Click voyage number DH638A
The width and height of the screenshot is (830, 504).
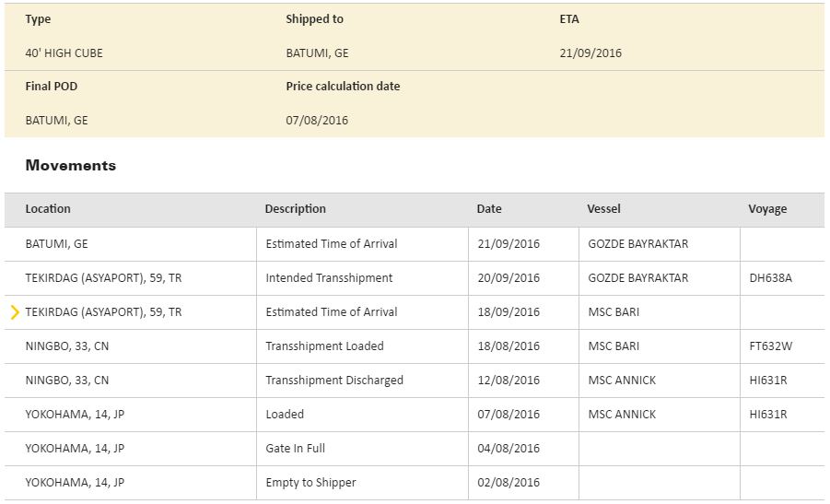click(770, 278)
